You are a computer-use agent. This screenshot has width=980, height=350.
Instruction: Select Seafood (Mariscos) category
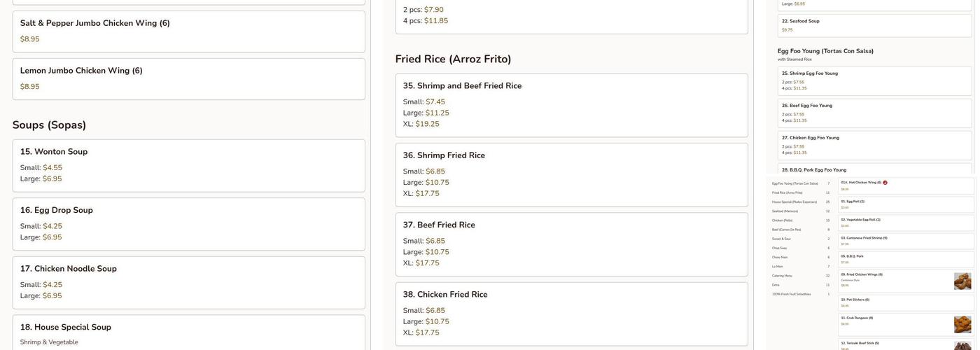point(785,211)
